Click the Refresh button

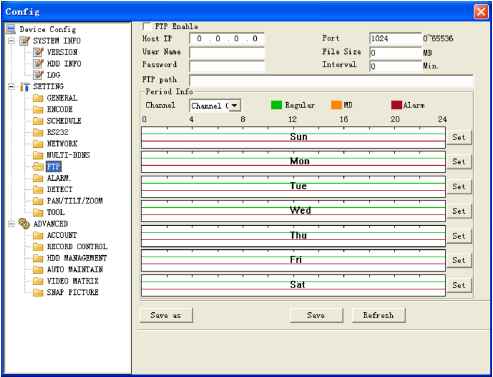pyautogui.click(x=378, y=315)
